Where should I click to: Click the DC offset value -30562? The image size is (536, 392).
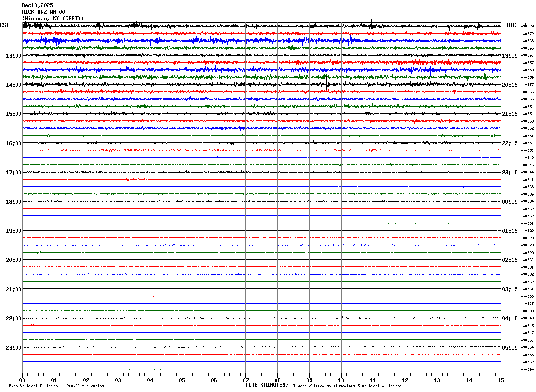[x=528, y=362]
